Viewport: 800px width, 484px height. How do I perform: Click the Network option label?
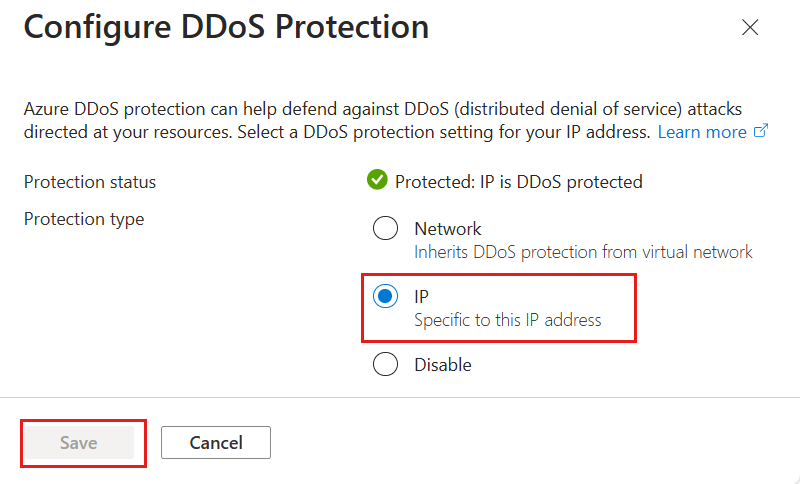(x=448, y=229)
